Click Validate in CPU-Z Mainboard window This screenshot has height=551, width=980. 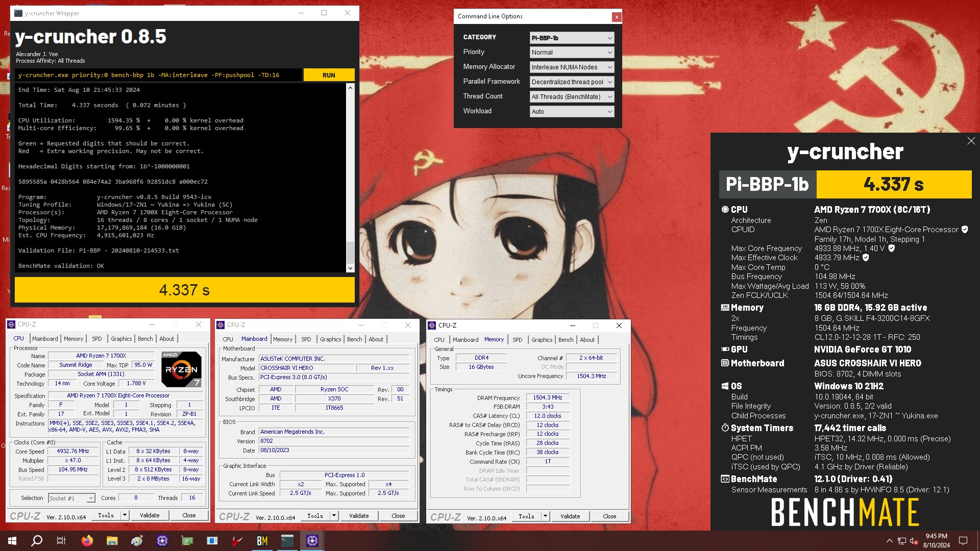pos(359,516)
